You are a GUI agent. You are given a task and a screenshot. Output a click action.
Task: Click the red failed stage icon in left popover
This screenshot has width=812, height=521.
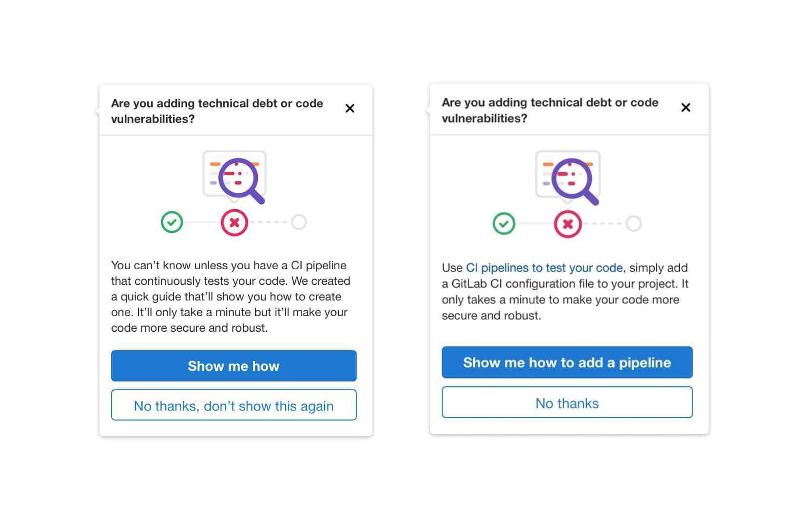[234, 222]
